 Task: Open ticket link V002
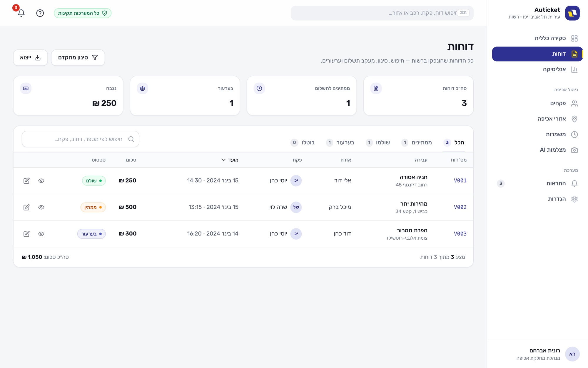460,207
